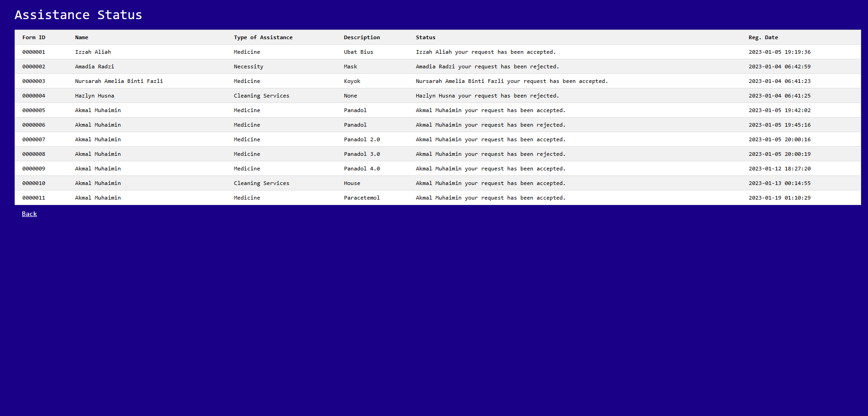Screen dimensions: 868x416
Task: Click the date 2023-01-19 01:10:29
Action: tap(780, 198)
